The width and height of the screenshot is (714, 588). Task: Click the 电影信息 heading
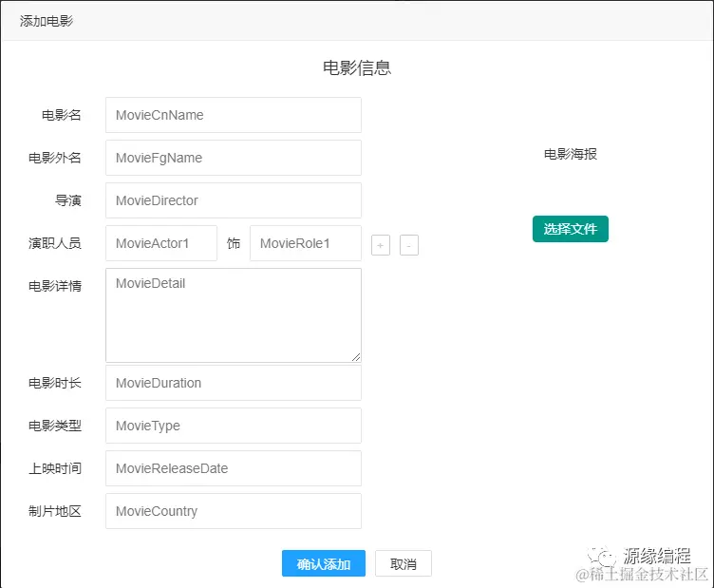(x=357, y=67)
